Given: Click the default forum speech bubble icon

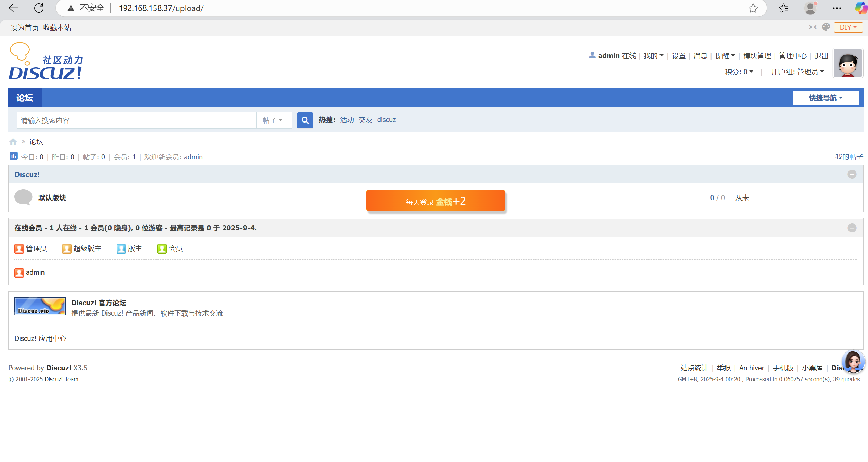Looking at the screenshot, I should coord(23,197).
